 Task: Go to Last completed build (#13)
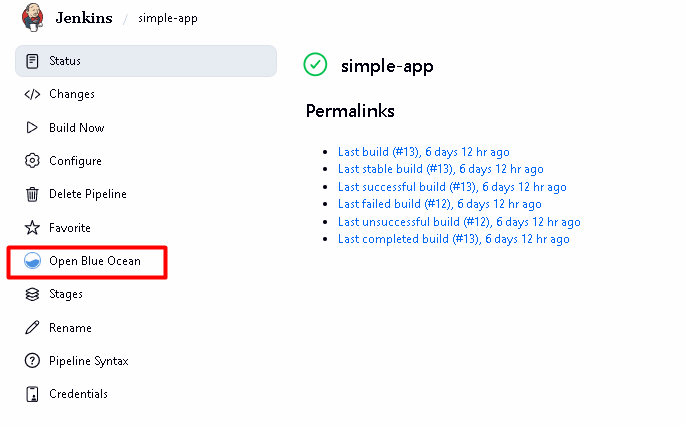click(x=409, y=239)
